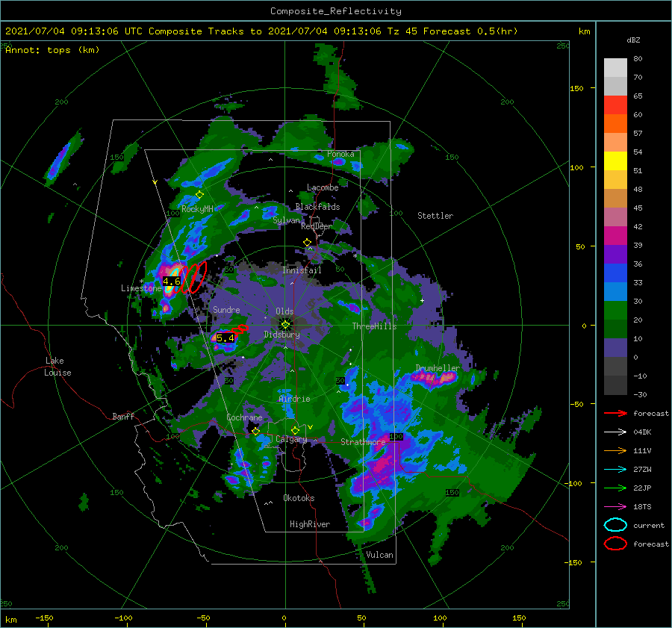Click the Composite_Reflectivity title
This screenshot has height=628, width=672.
click(336, 11)
